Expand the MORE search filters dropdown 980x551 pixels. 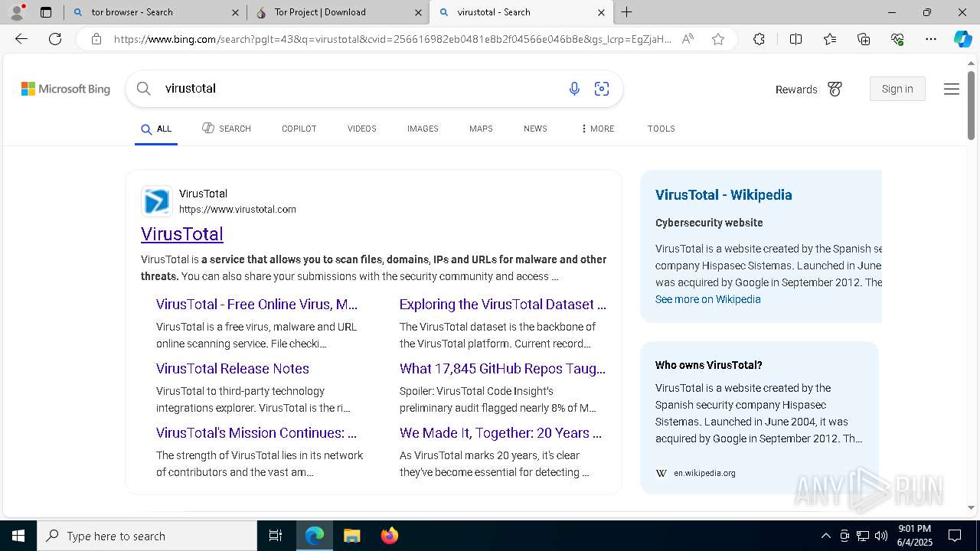point(597,129)
